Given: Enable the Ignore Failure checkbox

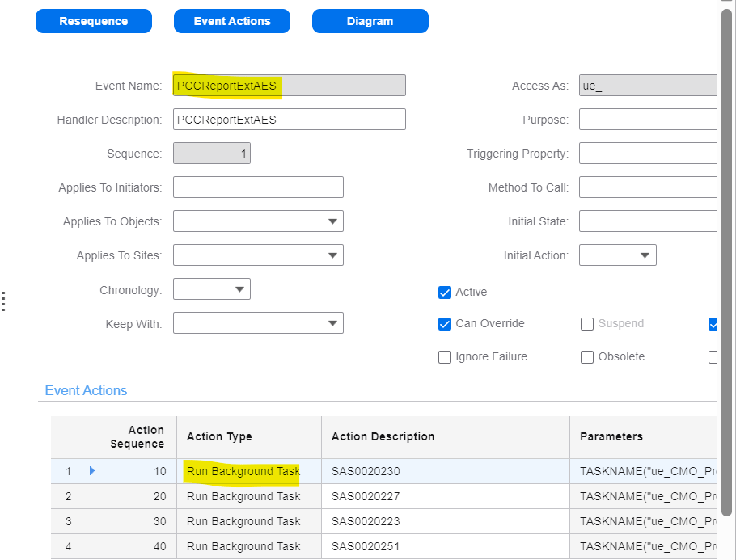Looking at the screenshot, I should coord(445,357).
